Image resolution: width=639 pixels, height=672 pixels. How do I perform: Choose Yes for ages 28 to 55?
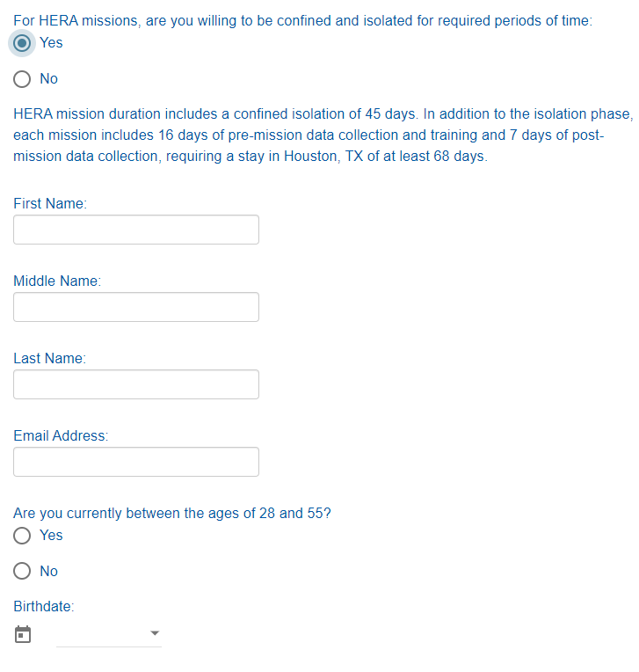point(24,536)
